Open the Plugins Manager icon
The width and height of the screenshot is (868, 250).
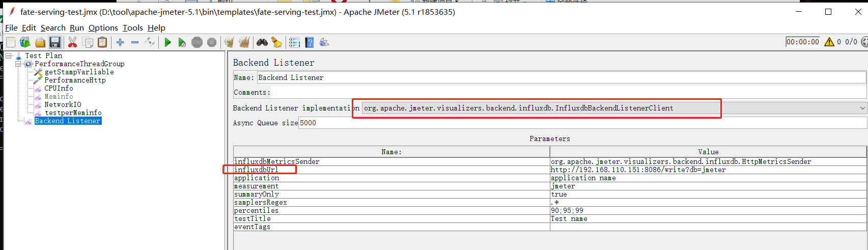click(x=324, y=42)
